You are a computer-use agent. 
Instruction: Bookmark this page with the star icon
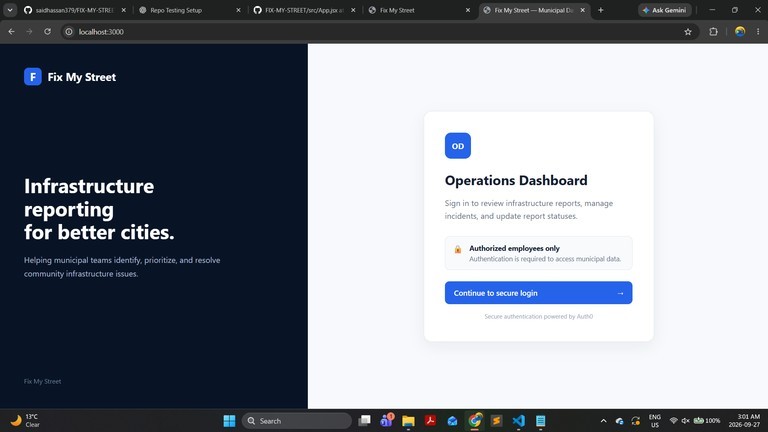point(688,32)
